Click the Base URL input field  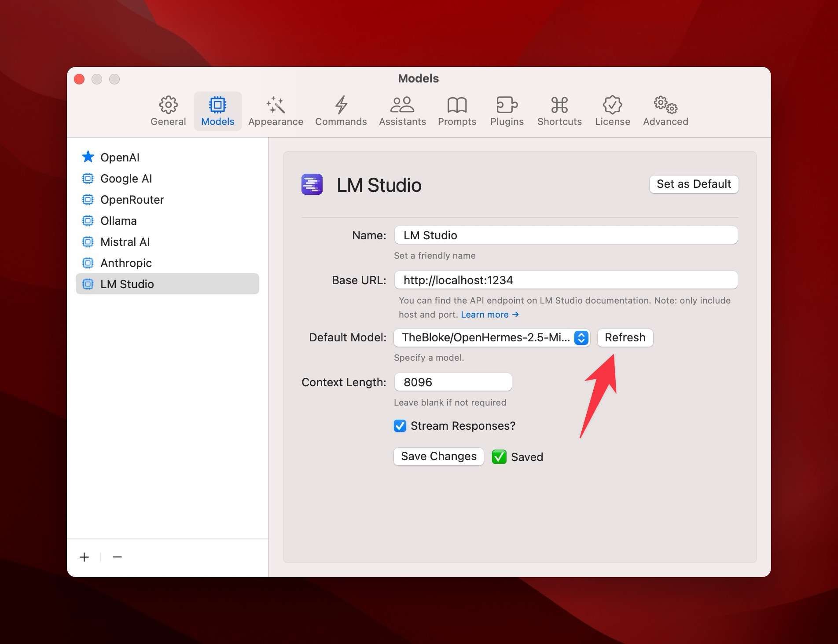566,280
